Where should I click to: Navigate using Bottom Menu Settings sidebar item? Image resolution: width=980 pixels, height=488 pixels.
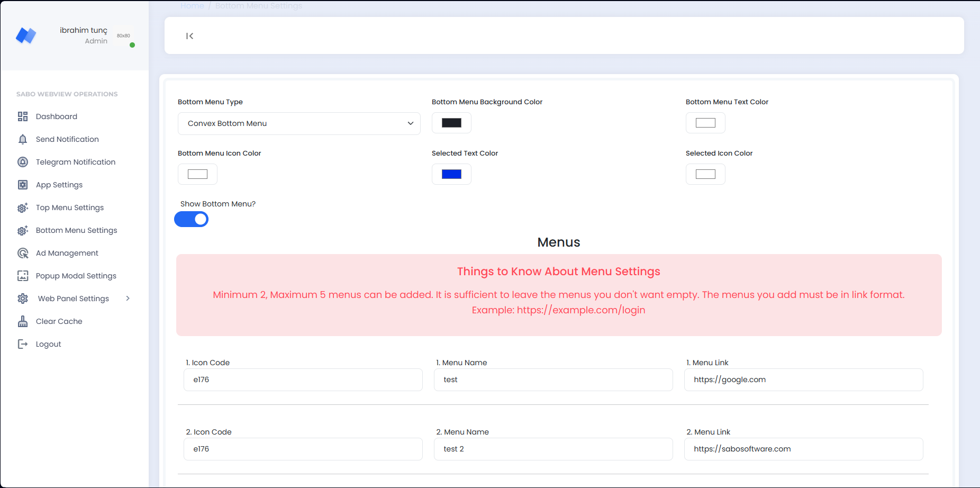tap(76, 230)
